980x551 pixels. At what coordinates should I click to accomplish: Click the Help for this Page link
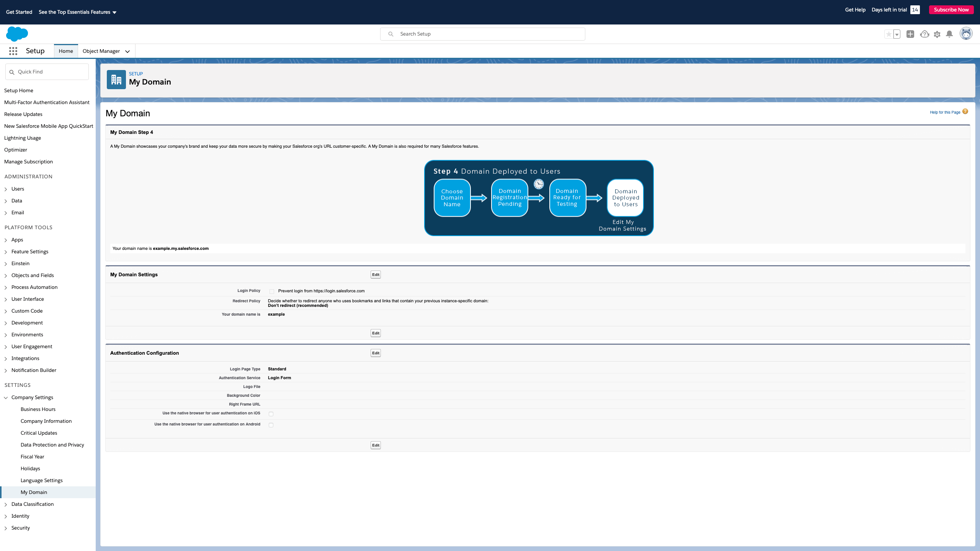945,112
